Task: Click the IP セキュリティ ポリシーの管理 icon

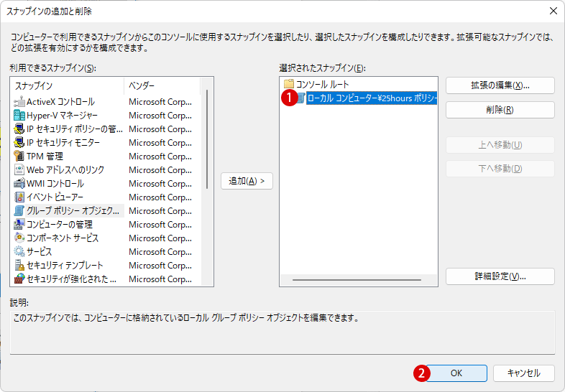Action: click(x=19, y=129)
